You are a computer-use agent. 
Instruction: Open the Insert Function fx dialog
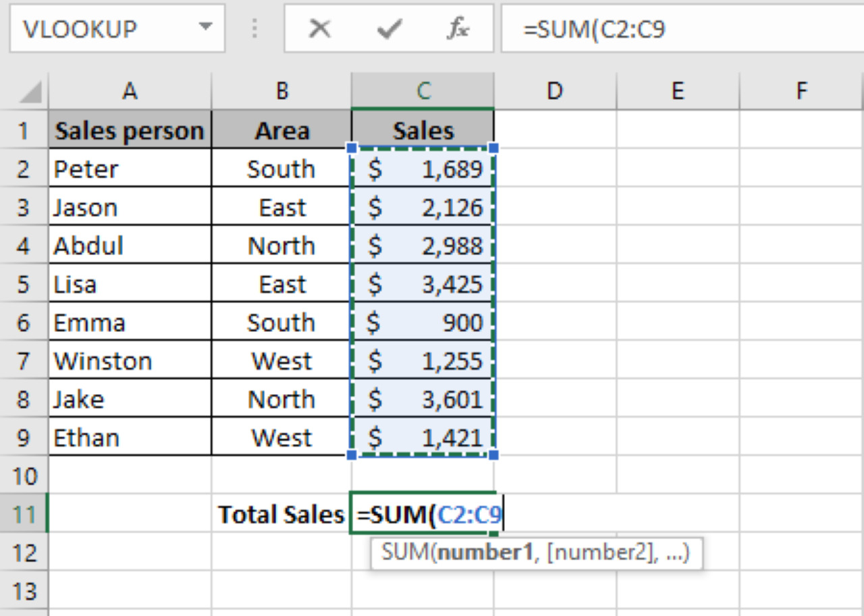point(459,29)
